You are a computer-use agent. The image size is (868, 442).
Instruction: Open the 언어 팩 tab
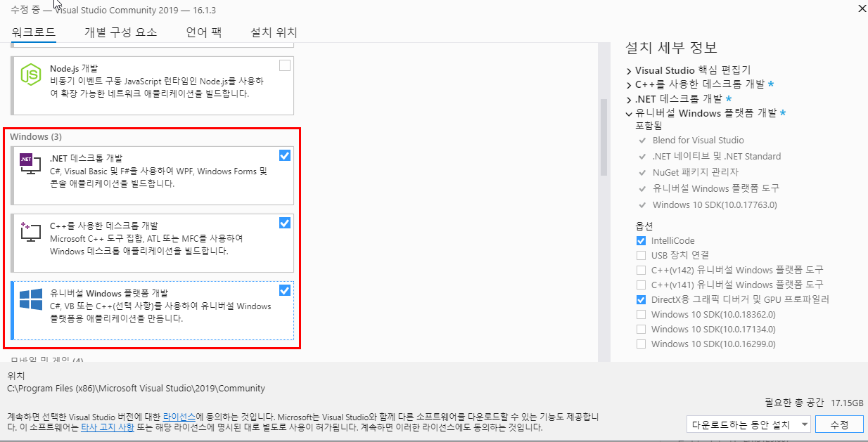(204, 32)
